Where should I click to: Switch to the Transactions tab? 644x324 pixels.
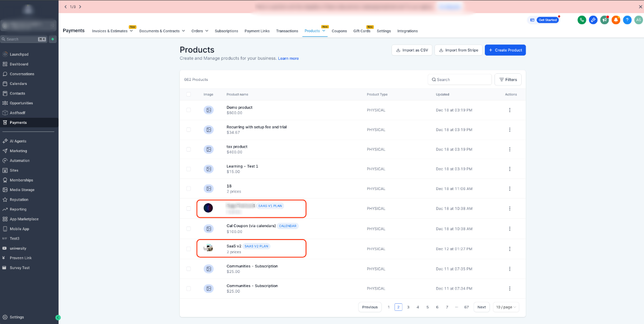pos(287,31)
